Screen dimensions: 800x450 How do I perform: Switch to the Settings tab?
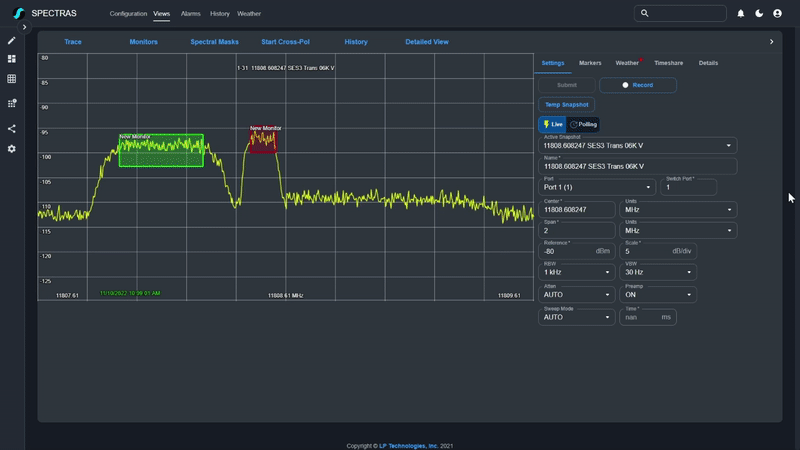point(553,63)
